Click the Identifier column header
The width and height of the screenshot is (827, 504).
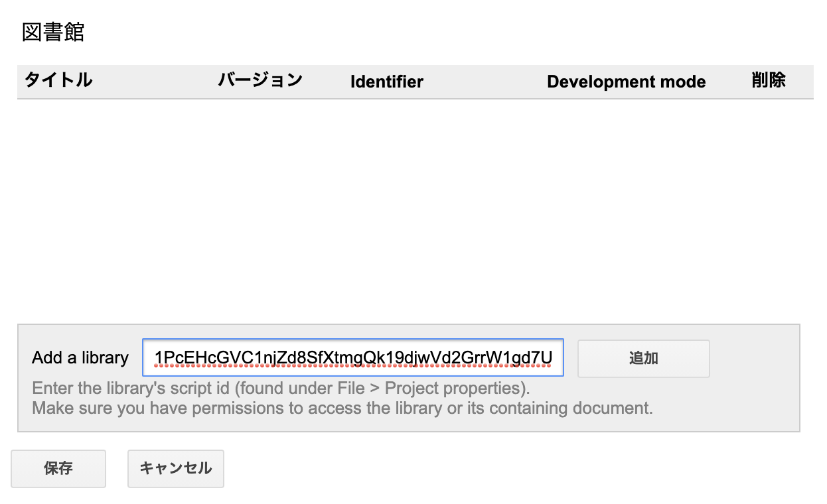(x=387, y=82)
